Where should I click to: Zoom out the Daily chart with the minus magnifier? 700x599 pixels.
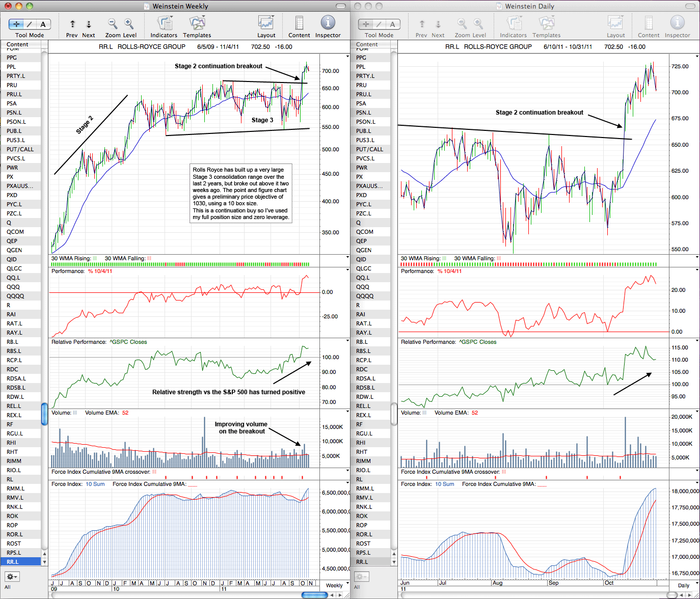coord(462,23)
